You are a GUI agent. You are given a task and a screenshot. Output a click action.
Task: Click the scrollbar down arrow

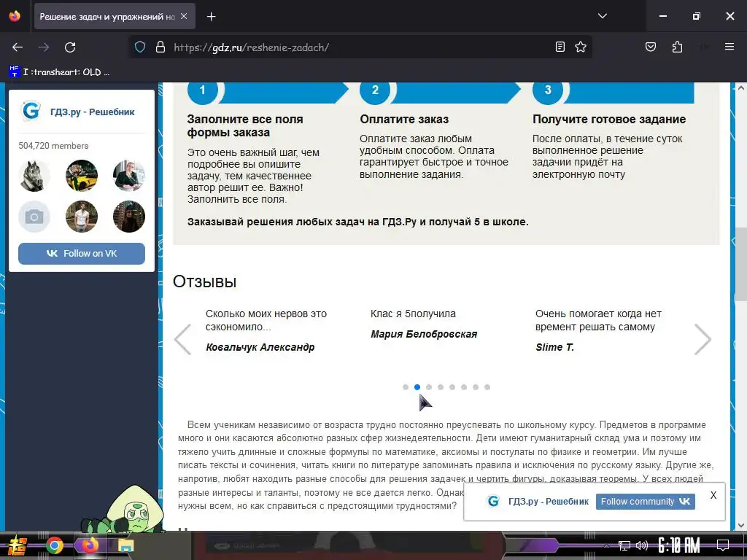(x=741, y=525)
